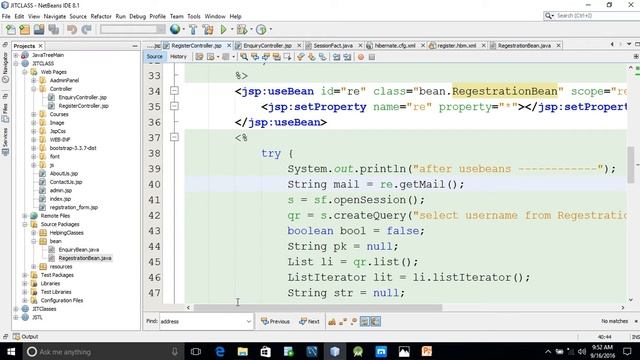Click the Clean and Build broom icon
The height and width of the screenshot is (360, 640).
click(x=208, y=29)
